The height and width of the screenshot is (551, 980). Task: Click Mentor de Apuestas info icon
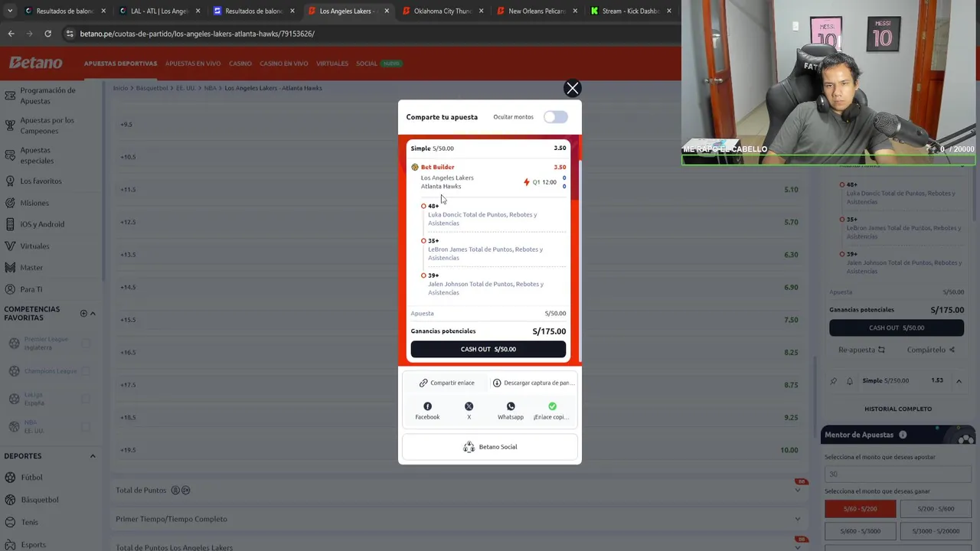[x=903, y=435]
